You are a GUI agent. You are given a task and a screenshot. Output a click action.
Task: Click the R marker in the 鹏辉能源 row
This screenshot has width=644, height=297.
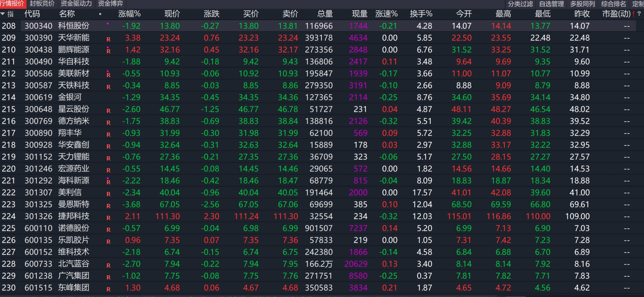pos(108,51)
